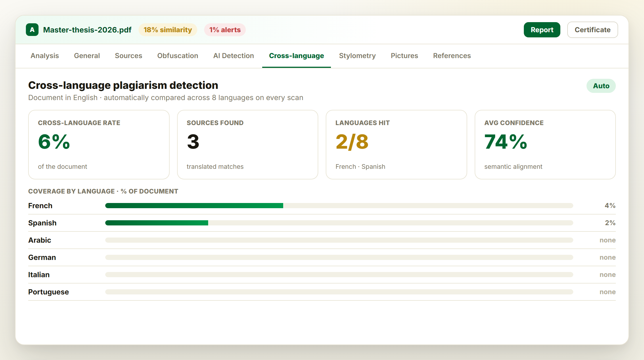Click the 'none' value in Italian row

click(607, 275)
